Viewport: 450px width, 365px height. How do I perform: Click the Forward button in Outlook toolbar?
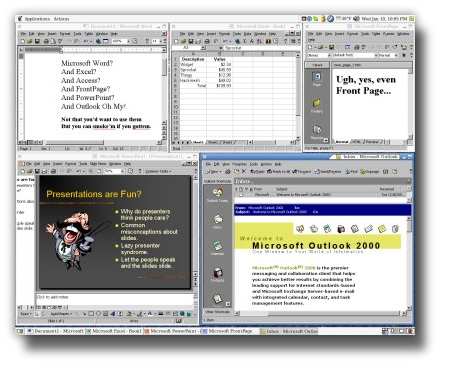pos(301,171)
